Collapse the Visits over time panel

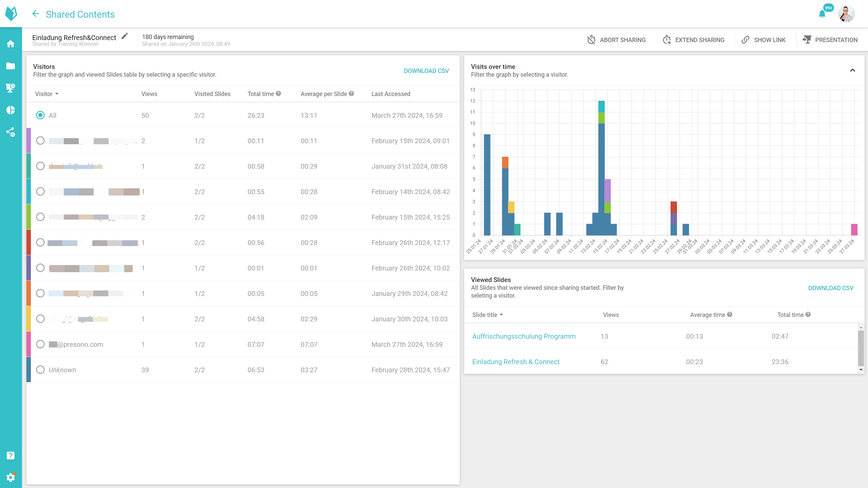(852, 70)
